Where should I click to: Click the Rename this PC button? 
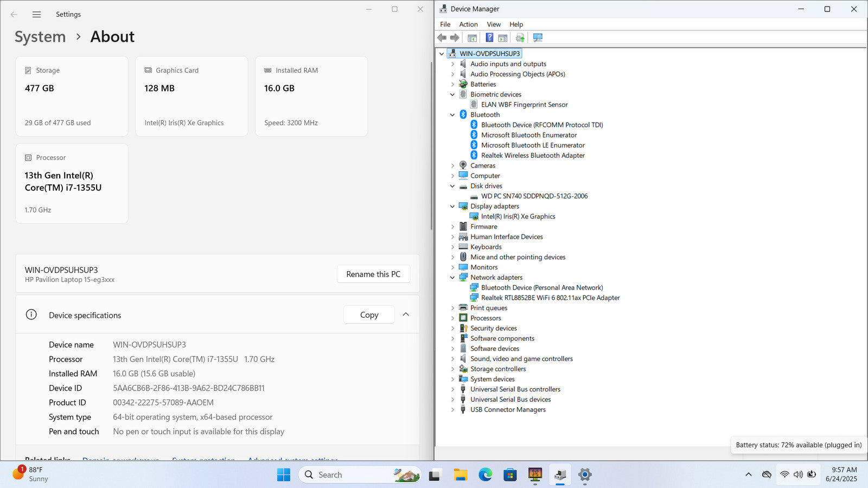(373, 274)
